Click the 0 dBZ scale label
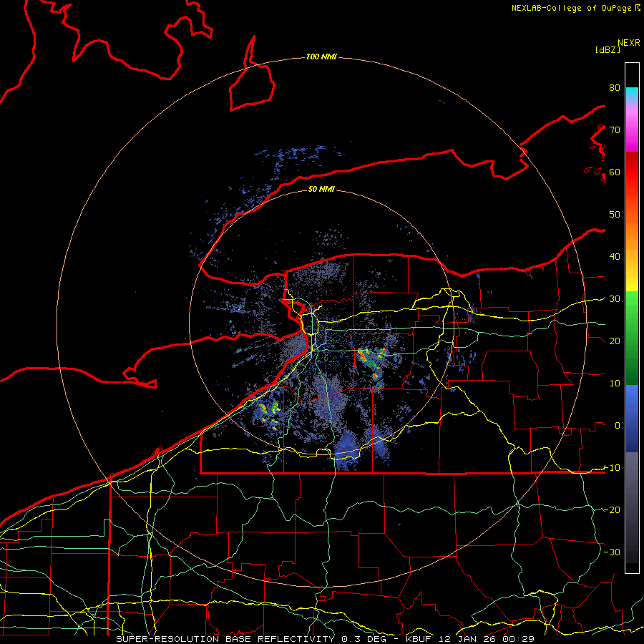This screenshot has width=644, height=644. tap(618, 426)
